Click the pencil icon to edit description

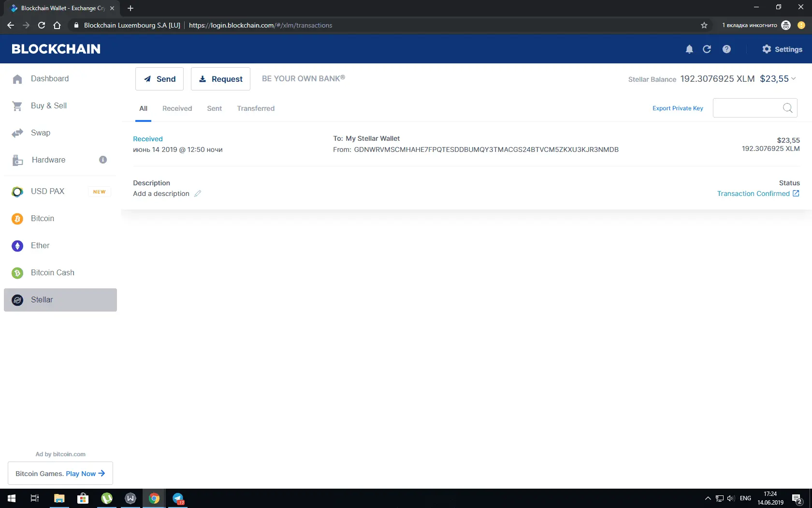[198, 194]
